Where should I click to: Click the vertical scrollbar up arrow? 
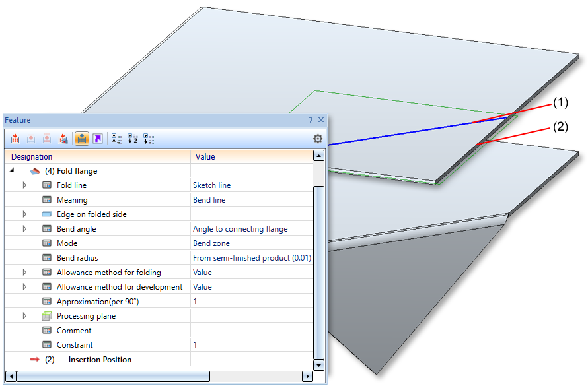click(x=318, y=155)
